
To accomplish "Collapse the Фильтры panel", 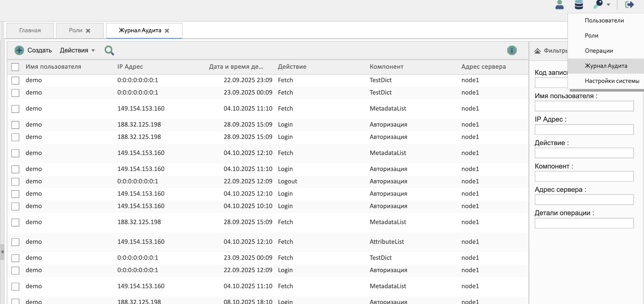I will tap(537, 51).
